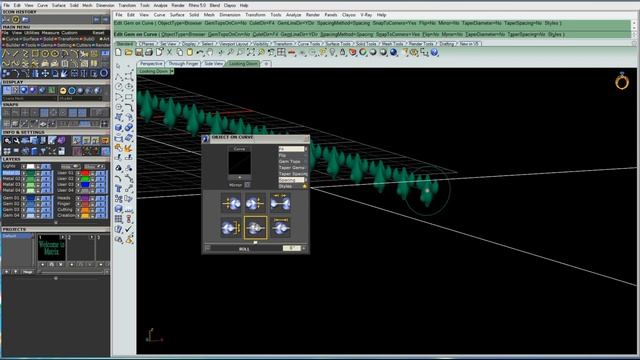Click the Open folder icon in toolbar
This screenshot has width=640, height=360.
[x=129, y=52]
